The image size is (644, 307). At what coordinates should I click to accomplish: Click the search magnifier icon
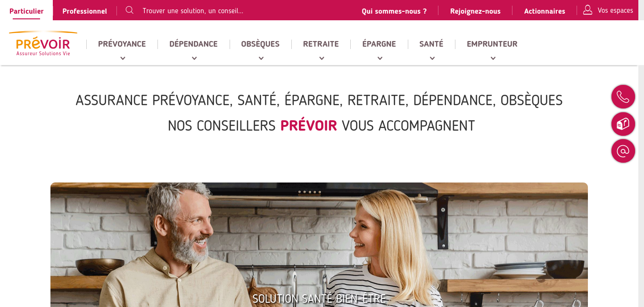130,10
